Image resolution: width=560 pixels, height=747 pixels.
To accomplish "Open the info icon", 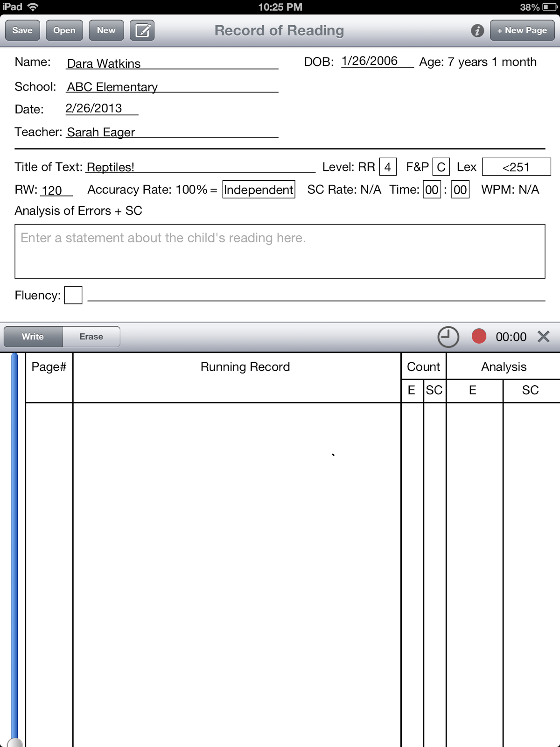I will (x=477, y=31).
